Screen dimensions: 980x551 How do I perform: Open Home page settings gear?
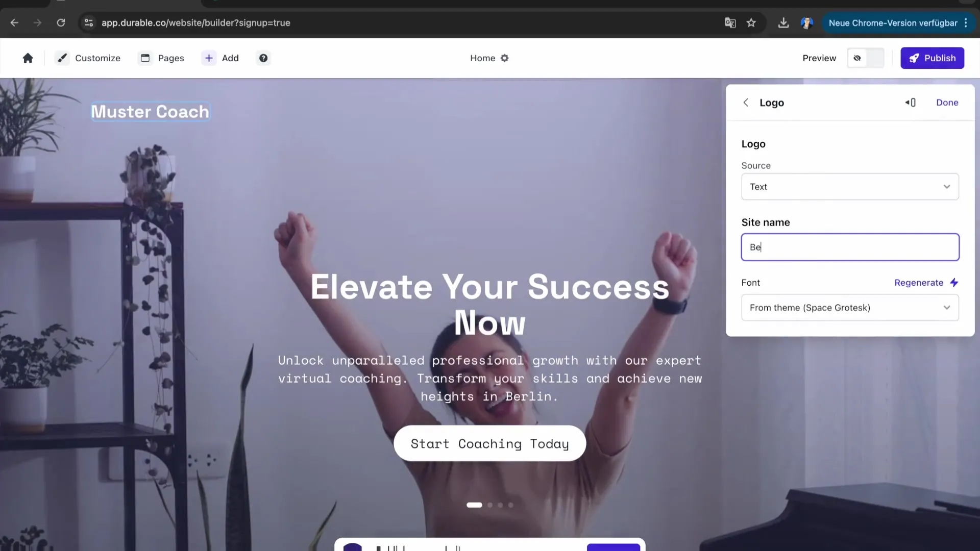tap(505, 58)
